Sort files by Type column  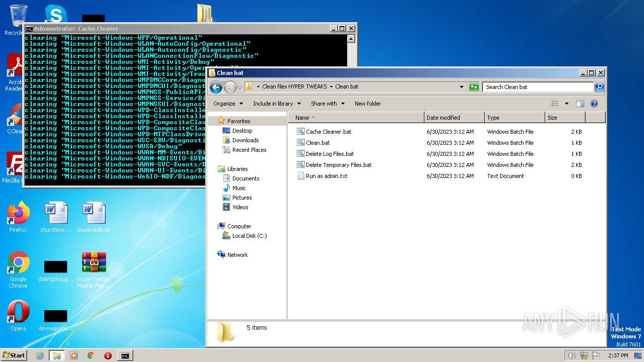[515, 118]
